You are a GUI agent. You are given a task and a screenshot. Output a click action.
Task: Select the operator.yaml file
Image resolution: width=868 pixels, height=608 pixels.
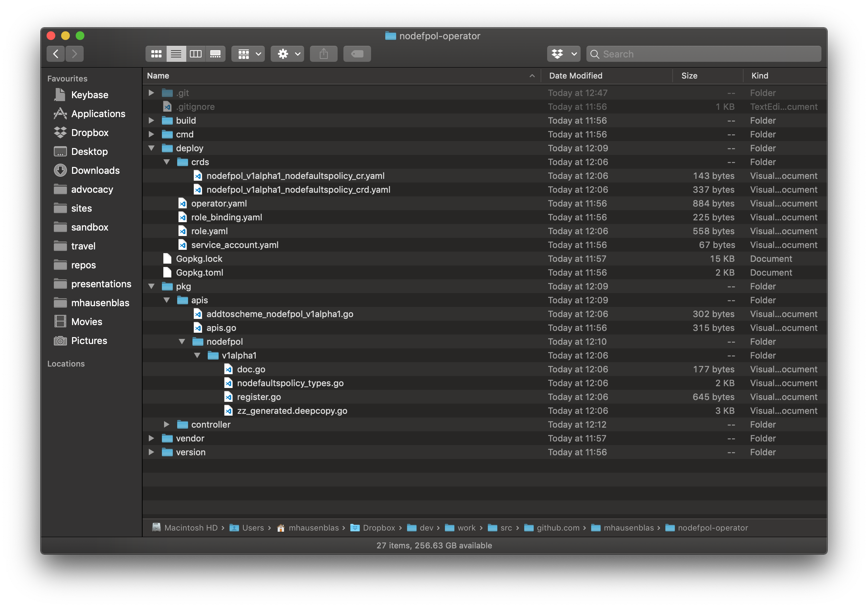click(219, 203)
